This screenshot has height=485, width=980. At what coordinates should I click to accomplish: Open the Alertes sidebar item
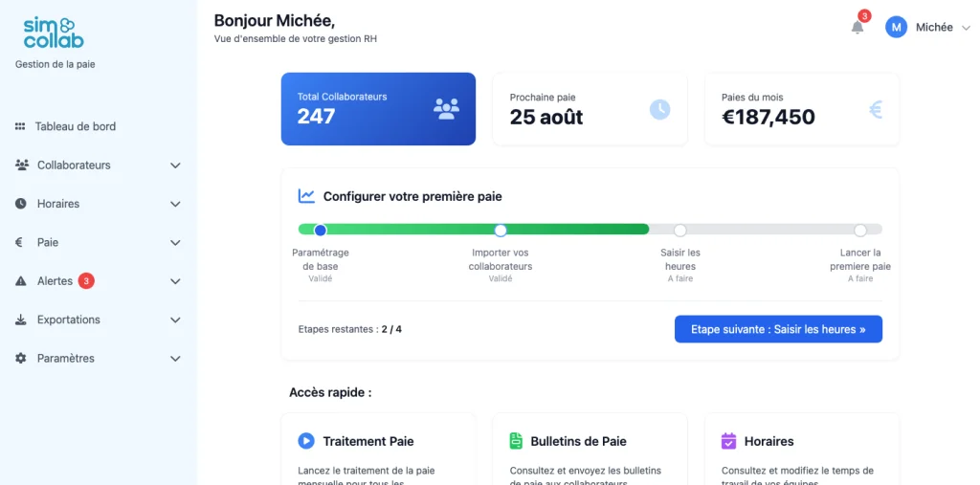pos(55,281)
